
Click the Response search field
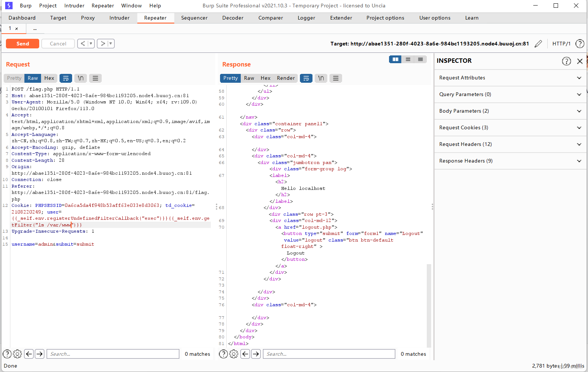pyautogui.click(x=329, y=354)
